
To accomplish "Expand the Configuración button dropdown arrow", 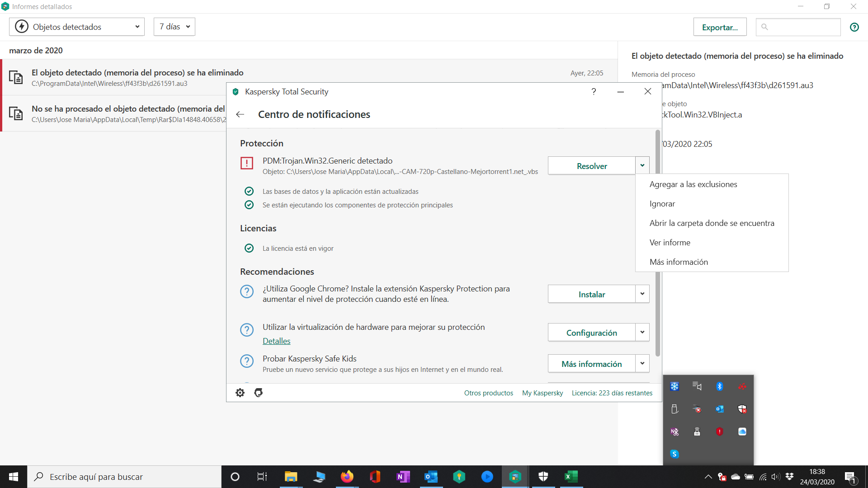I will pos(642,333).
